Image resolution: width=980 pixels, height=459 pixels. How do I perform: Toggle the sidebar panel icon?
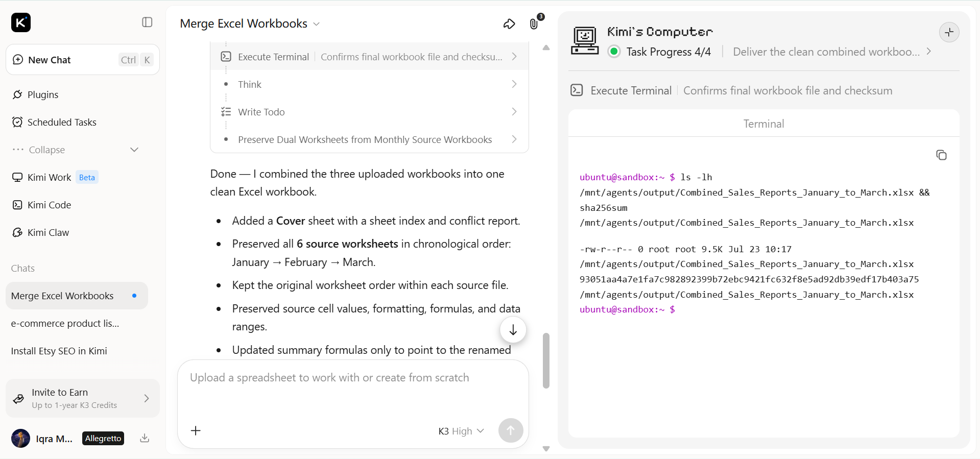tap(147, 22)
